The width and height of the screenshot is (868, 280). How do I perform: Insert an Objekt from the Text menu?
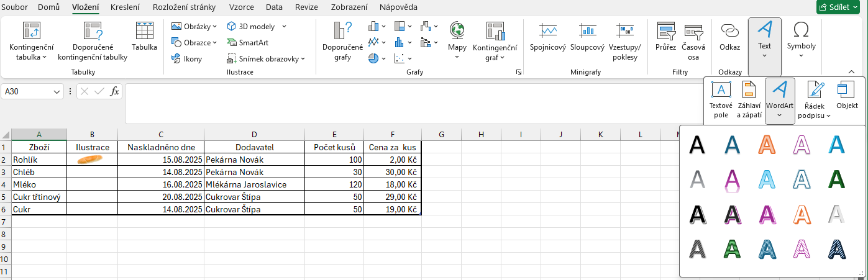[x=847, y=95]
